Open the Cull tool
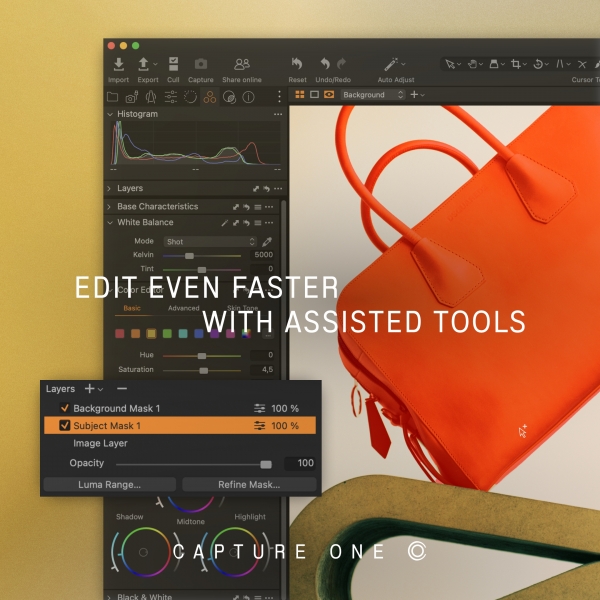Viewport: 600px width, 600px height. pyautogui.click(x=173, y=64)
